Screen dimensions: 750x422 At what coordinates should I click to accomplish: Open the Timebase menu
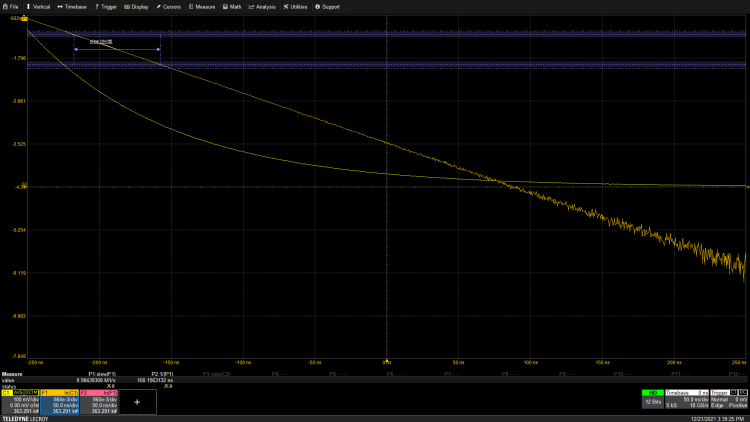pos(73,6)
